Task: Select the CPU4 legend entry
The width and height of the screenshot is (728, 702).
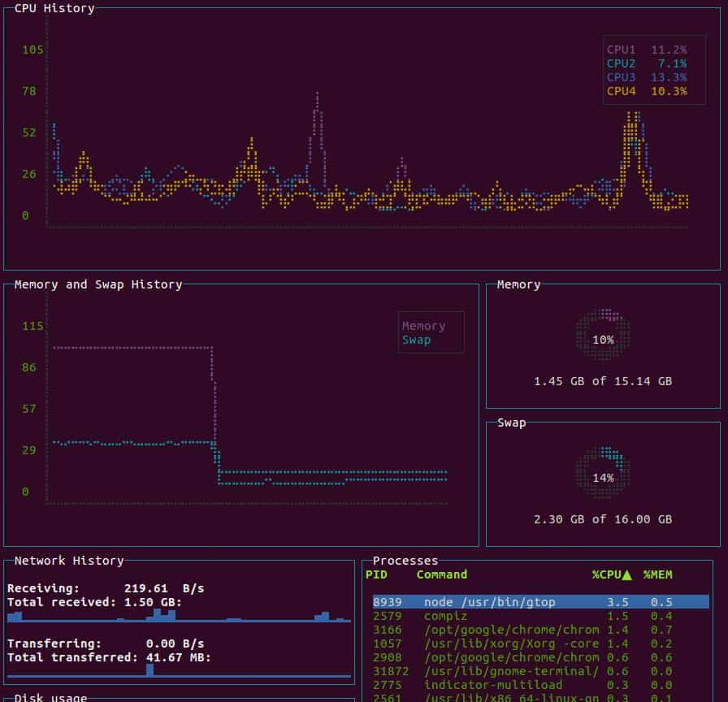Action: pos(621,91)
